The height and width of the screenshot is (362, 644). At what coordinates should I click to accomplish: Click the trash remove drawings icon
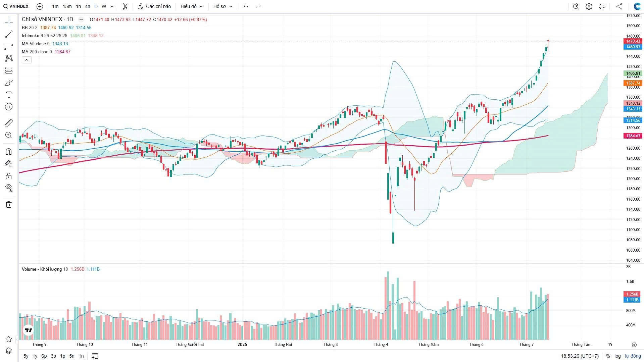[x=9, y=205]
